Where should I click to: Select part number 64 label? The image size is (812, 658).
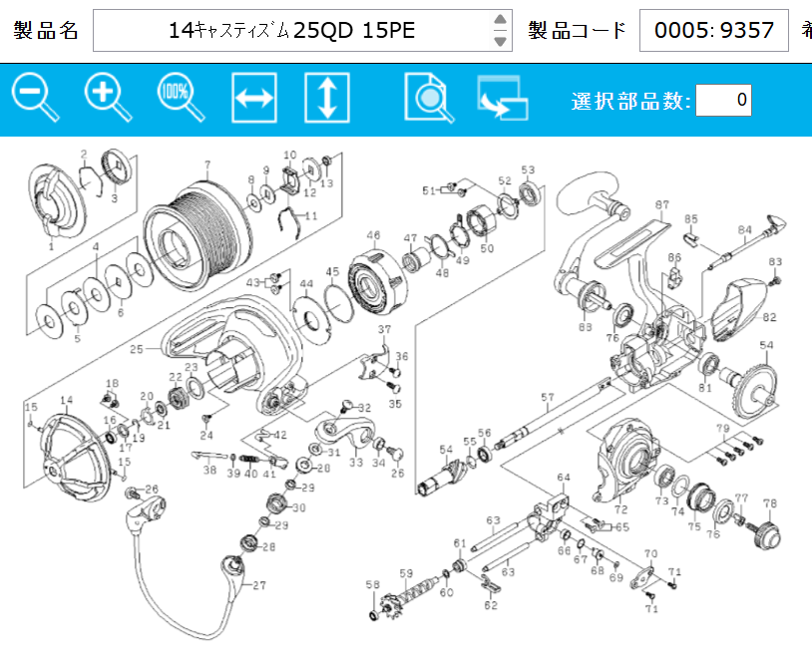tap(564, 477)
